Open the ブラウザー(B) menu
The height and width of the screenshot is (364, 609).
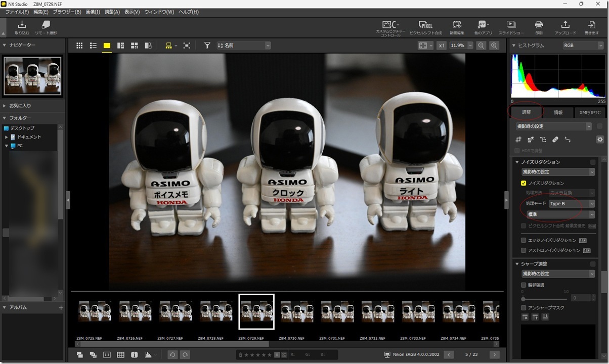pyautogui.click(x=67, y=12)
